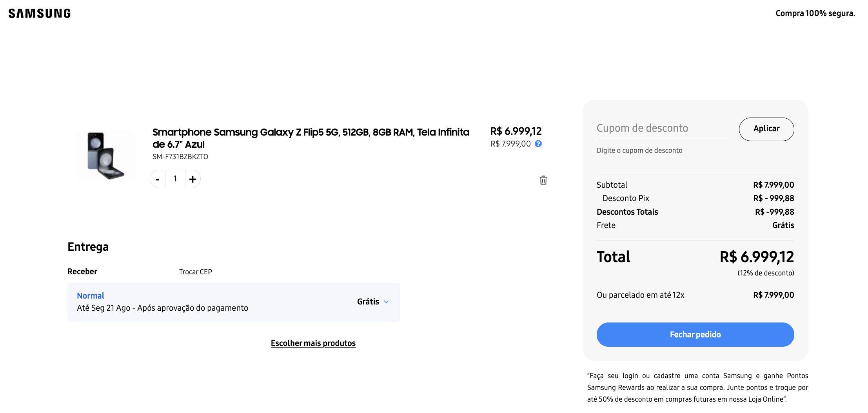
Task: Click the Receber label
Action: [82, 272]
